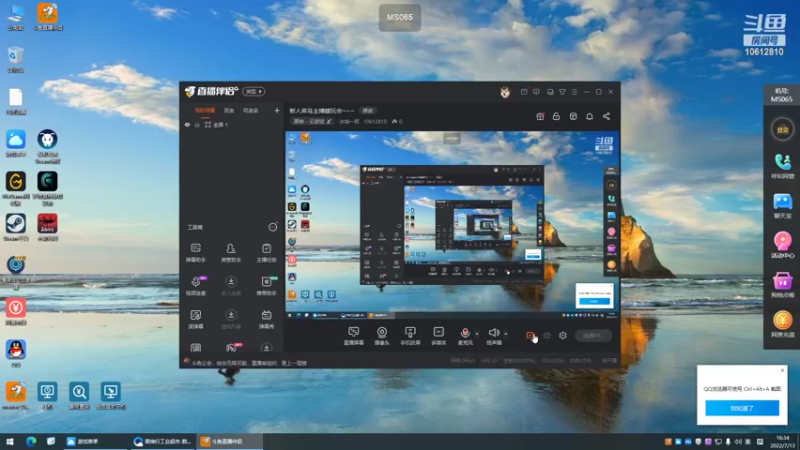Click the announcement text in the status bar
This screenshot has height=450, width=800.
(249, 363)
